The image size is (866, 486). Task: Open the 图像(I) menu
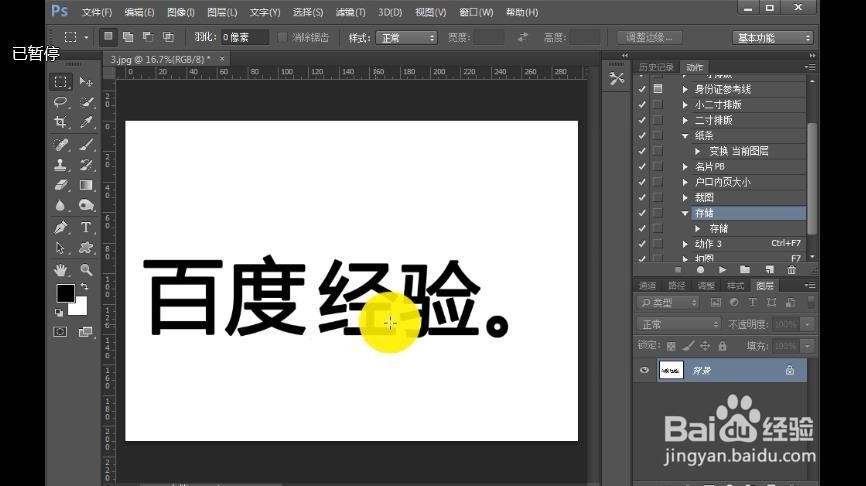click(181, 12)
